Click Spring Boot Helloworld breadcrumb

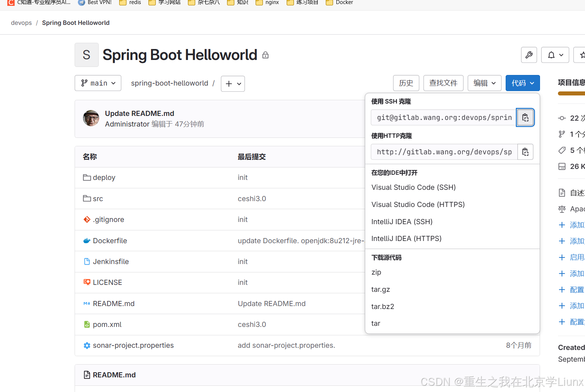pyautogui.click(x=76, y=23)
